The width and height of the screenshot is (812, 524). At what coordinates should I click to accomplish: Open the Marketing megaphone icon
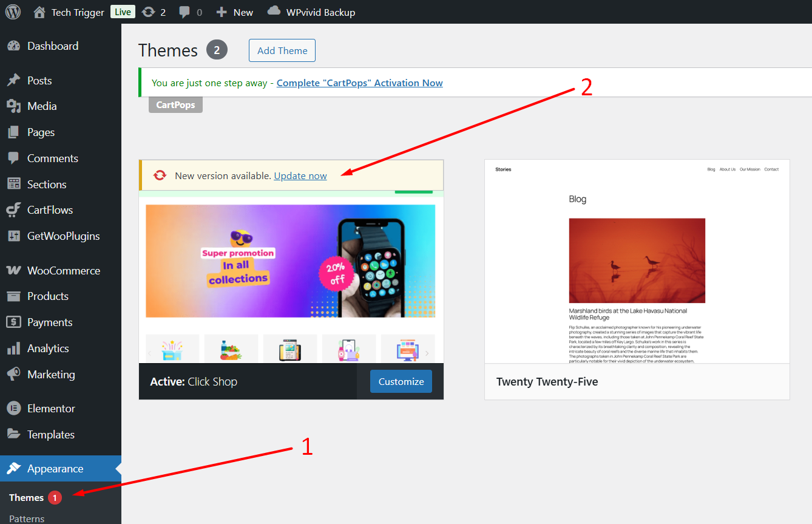tap(13, 375)
